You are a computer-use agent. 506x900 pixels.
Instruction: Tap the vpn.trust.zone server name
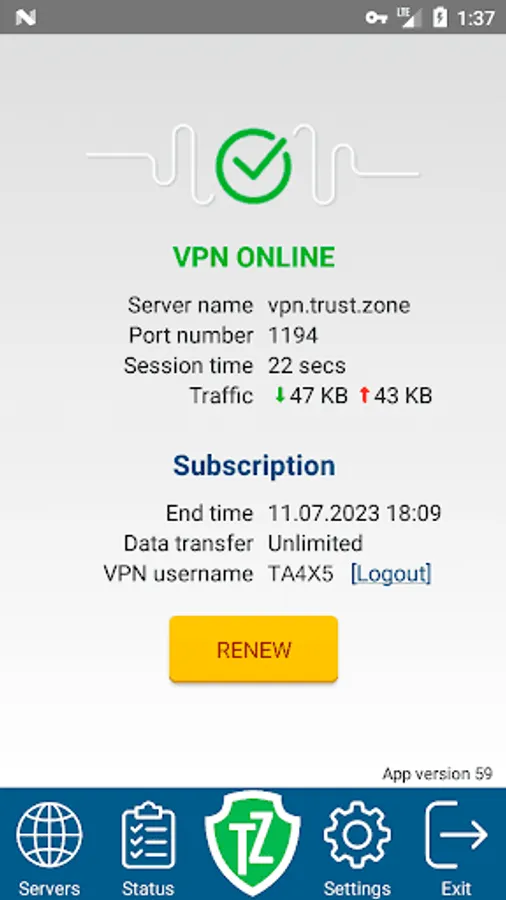339,305
